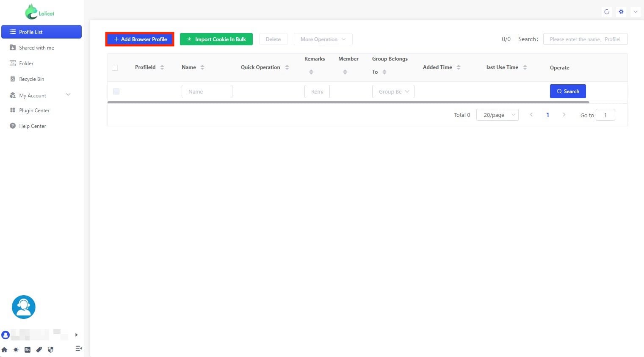Tick the checkbox in the filter row

(x=116, y=91)
